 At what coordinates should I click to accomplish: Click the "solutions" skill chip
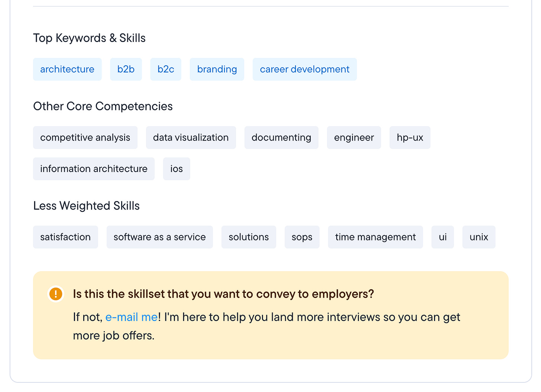[249, 237]
